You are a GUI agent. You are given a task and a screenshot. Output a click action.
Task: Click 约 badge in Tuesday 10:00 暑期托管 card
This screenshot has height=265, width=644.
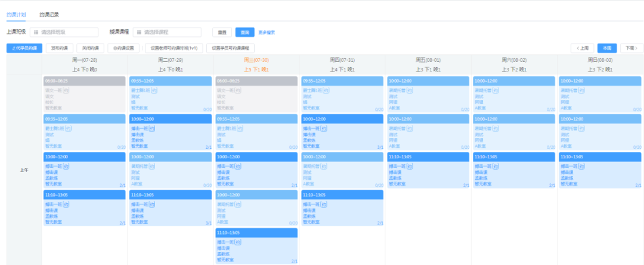coord(152,167)
